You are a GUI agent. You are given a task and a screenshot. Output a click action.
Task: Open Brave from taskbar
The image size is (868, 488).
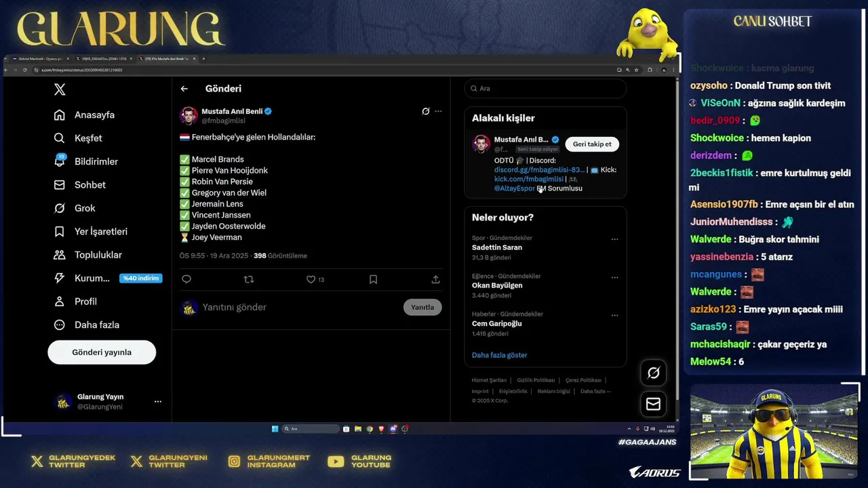point(381,429)
